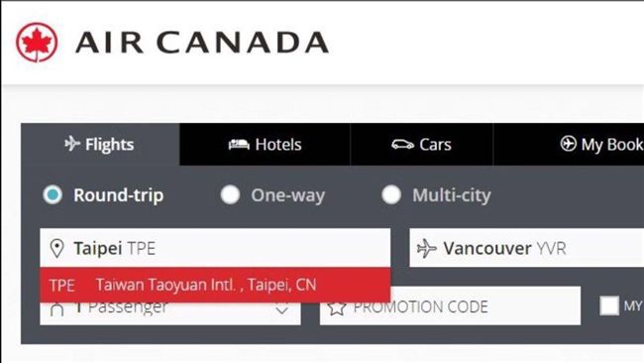Image resolution: width=644 pixels, height=363 pixels.
Task: Open the My Bookings tab
Action: click(x=569, y=144)
